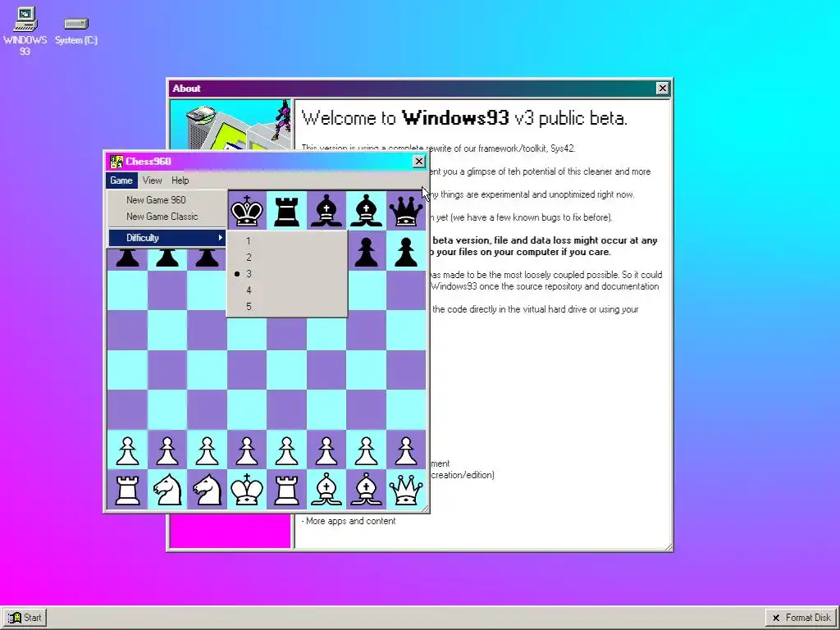Select fully visible black pawn below the bishop
The height and width of the screenshot is (630, 840).
366,252
